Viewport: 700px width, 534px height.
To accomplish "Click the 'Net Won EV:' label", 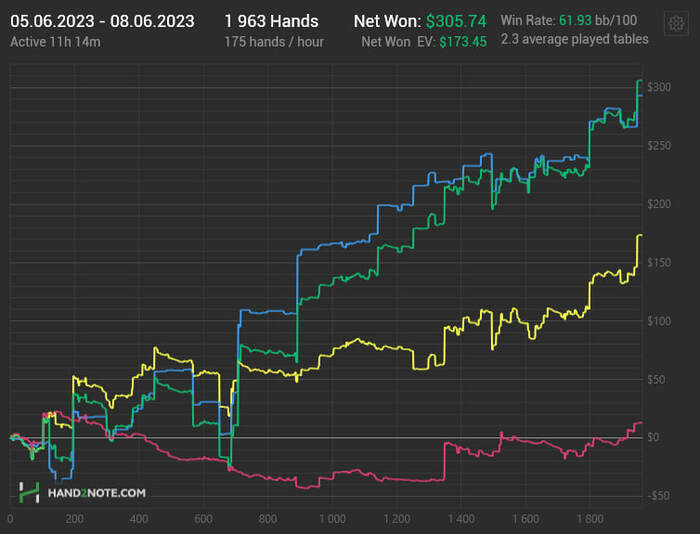I will (x=398, y=42).
